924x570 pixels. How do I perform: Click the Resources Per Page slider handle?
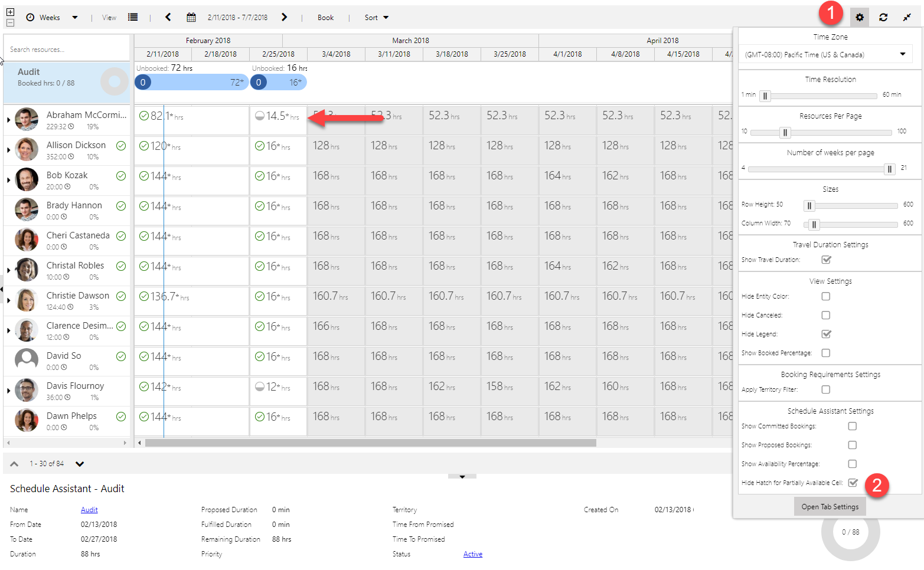pos(785,132)
